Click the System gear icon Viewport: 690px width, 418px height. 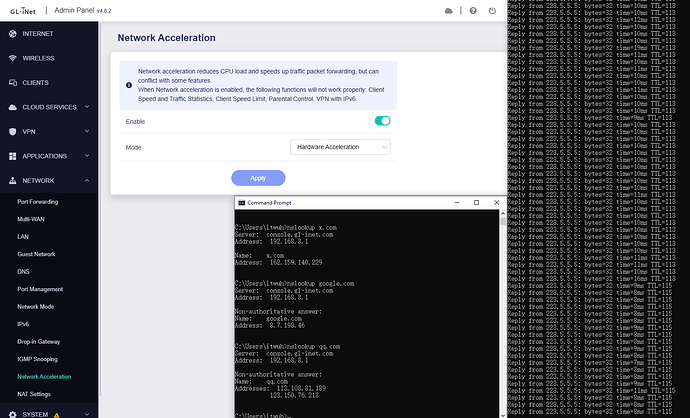[x=12, y=413]
